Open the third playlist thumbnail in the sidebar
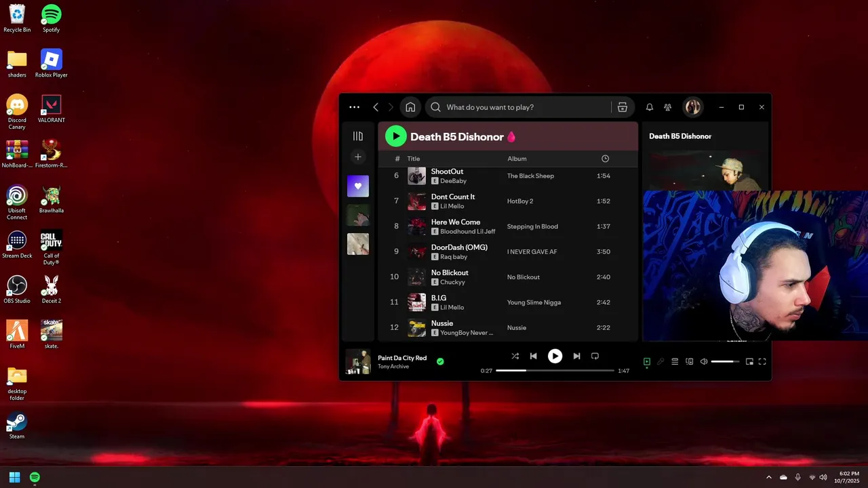The height and width of the screenshot is (488, 868). [358, 244]
